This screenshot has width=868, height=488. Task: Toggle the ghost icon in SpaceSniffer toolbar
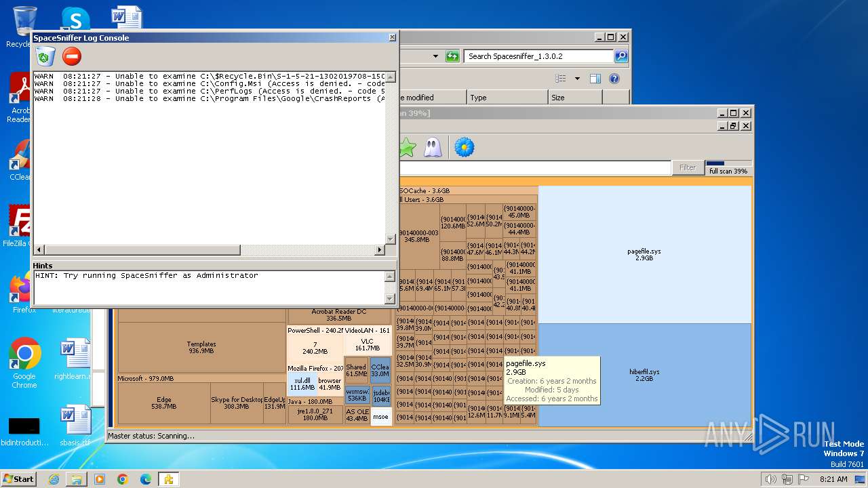pos(433,147)
